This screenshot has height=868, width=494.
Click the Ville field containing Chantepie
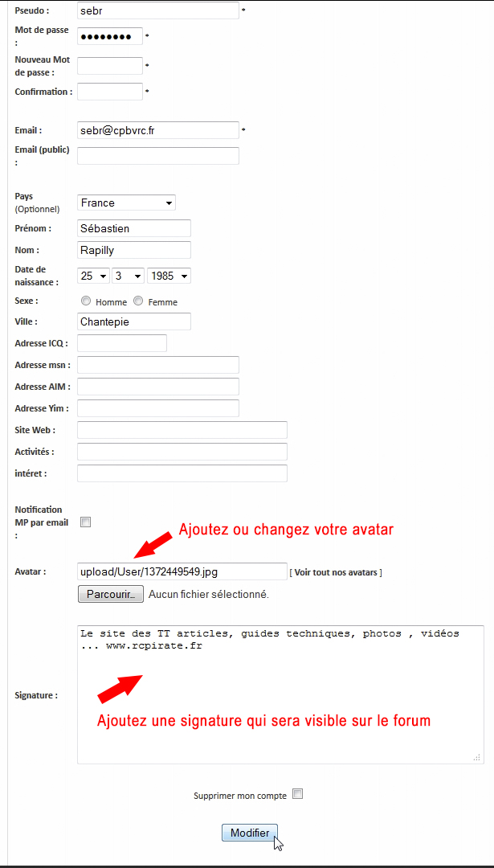(x=134, y=321)
